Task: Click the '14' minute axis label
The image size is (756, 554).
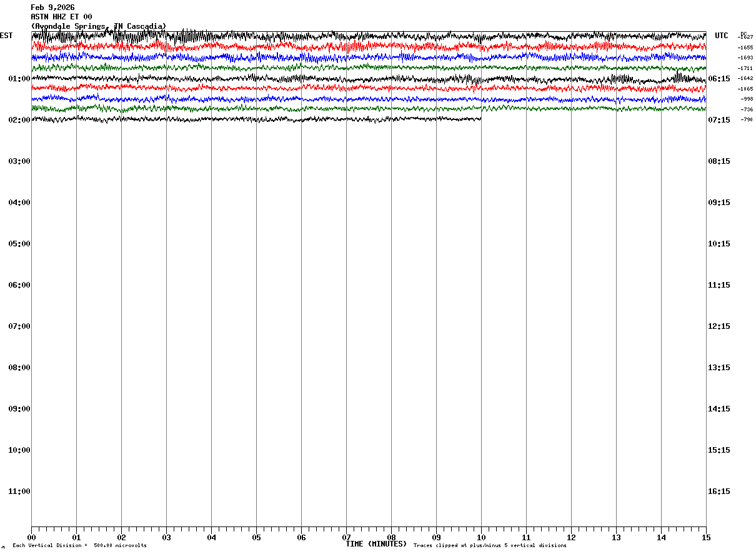Action: pos(661,538)
